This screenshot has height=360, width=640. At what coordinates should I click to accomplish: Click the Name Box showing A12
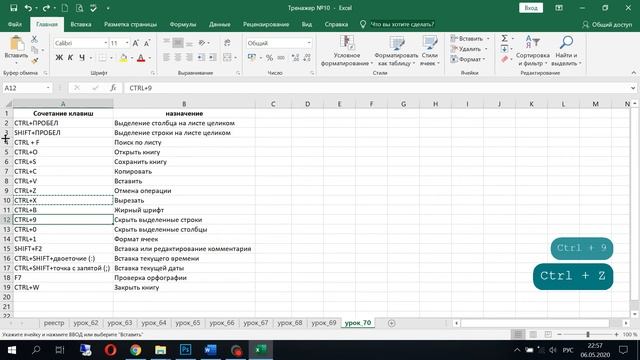pyautogui.click(x=27, y=88)
